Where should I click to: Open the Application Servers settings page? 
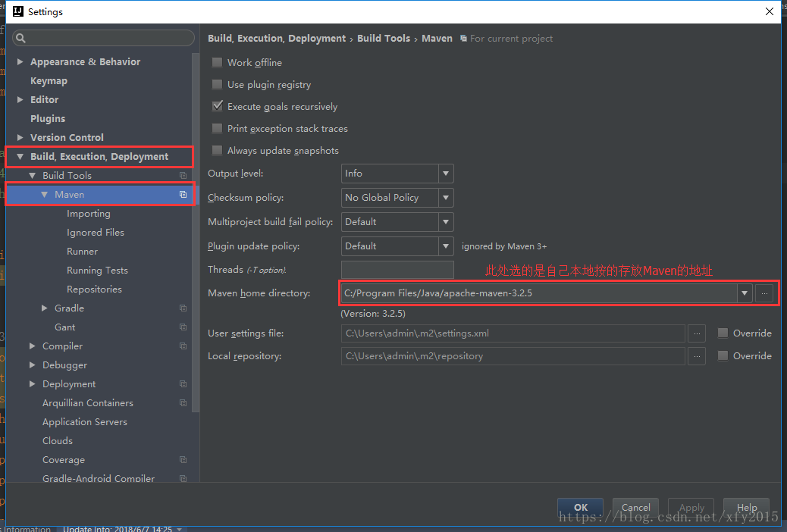[x=85, y=421]
